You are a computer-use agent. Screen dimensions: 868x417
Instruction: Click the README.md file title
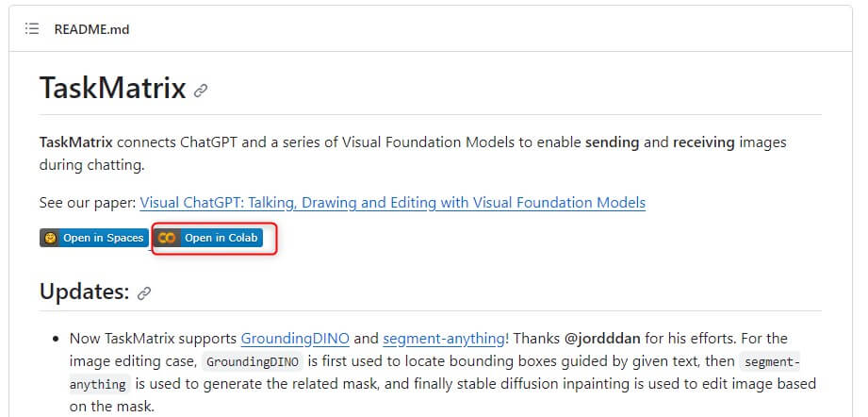[x=92, y=29]
